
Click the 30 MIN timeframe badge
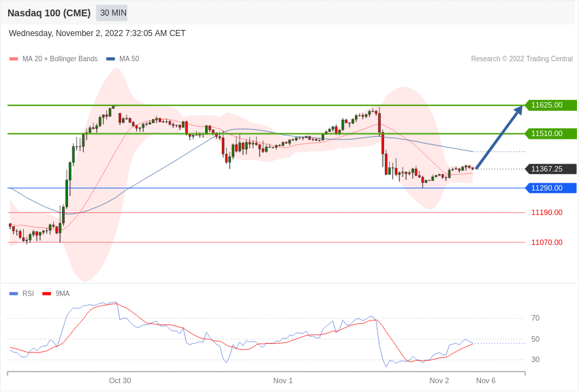tap(112, 13)
